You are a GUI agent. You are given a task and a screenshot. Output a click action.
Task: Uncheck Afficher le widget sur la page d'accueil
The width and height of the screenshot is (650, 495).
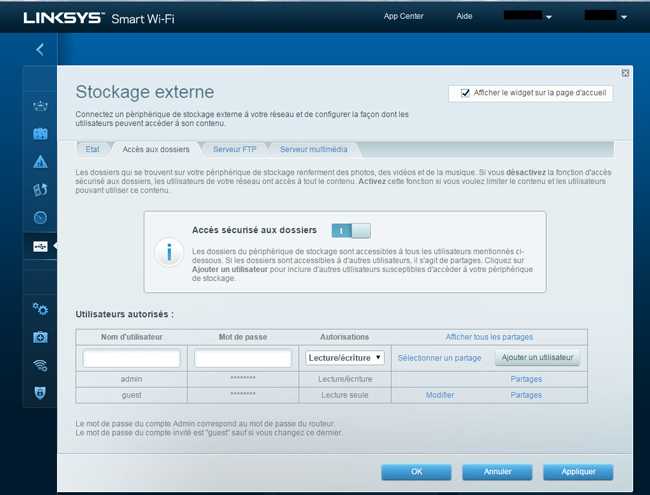tap(466, 93)
